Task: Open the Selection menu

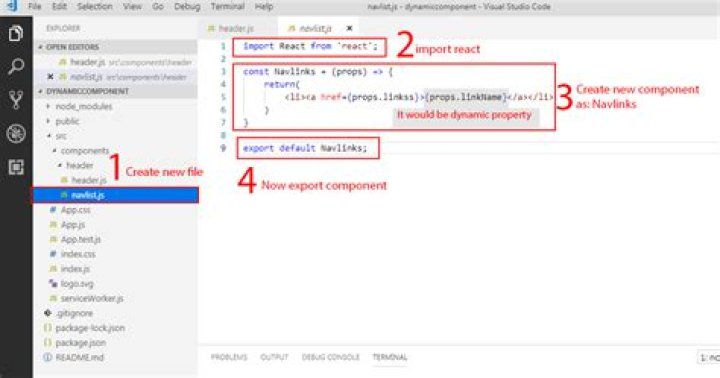Action: pyautogui.click(x=95, y=6)
